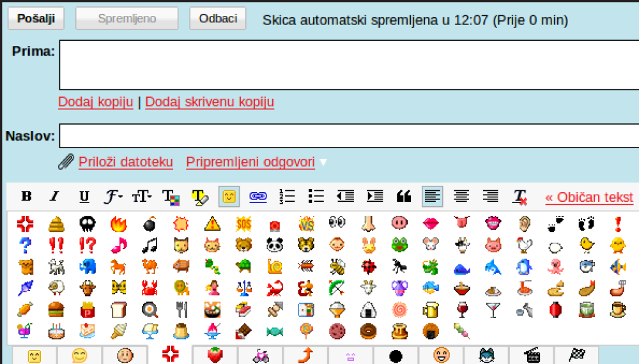Image resolution: width=639 pixels, height=364 pixels.
Task: Click the Pošalji send button
Action: (x=36, y=19)
